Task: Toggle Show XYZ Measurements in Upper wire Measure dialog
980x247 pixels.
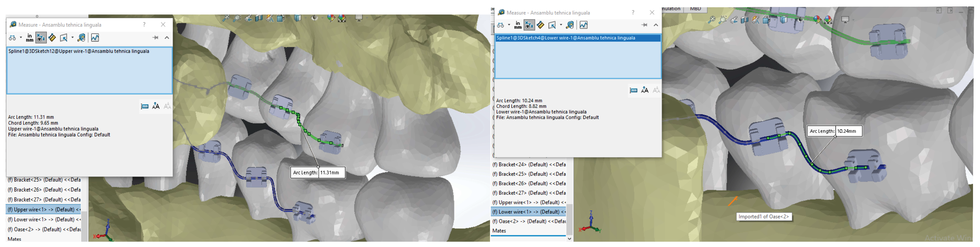Action: click(x=41, y=38)
